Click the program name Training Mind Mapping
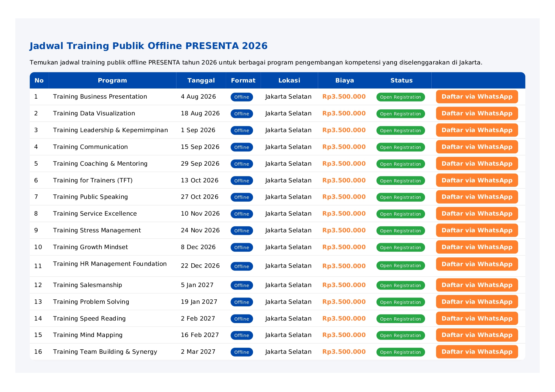Viewport: 555px width, 392px height. 88,335
